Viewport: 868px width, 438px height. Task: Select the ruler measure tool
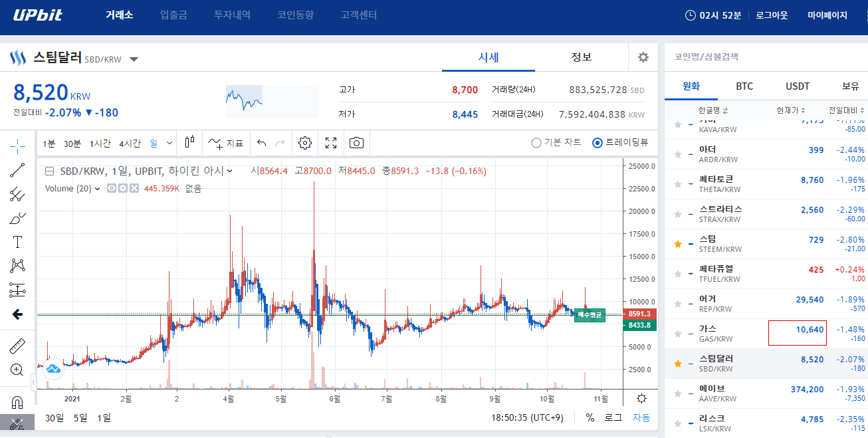[17, 346]
